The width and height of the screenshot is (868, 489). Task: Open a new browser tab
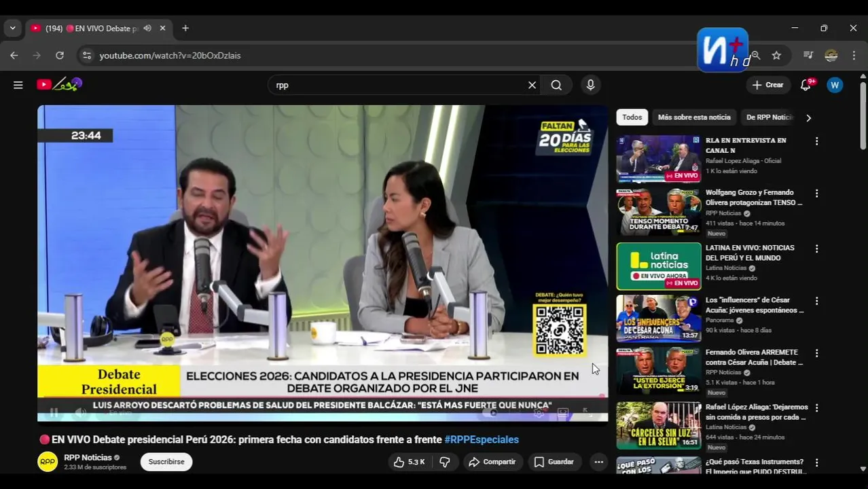(x=185, y=29)
